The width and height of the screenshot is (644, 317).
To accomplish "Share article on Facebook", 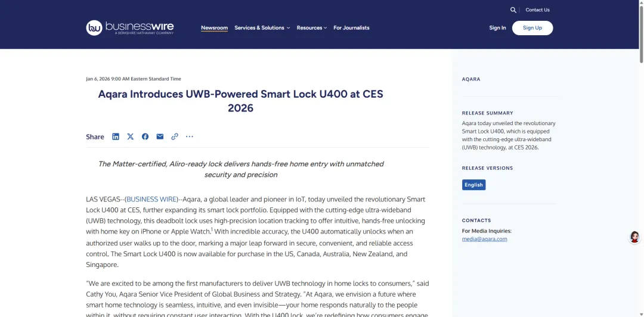I will pyautogui.click(x=145, y=136).
